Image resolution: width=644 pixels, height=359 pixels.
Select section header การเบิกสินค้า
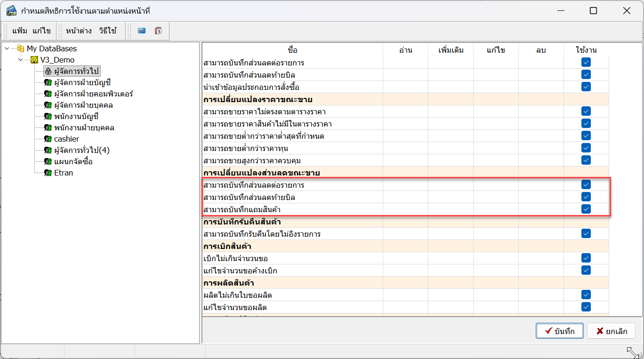(227, 246)
